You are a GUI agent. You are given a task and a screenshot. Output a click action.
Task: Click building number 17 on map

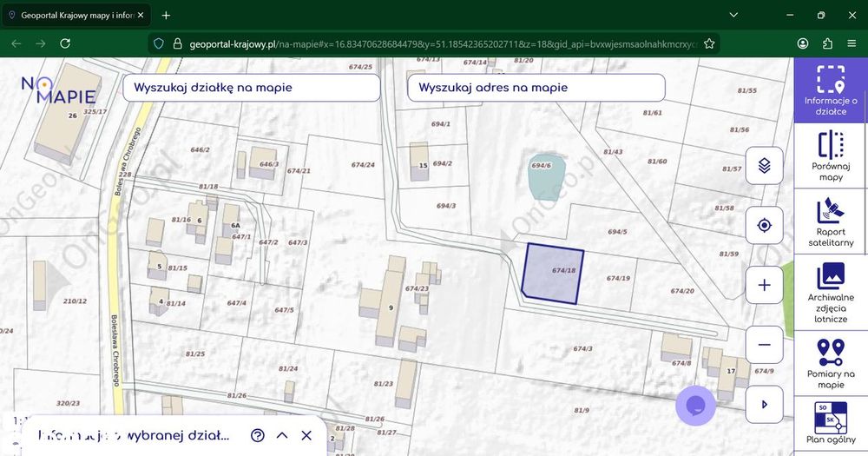click(731, 371)
